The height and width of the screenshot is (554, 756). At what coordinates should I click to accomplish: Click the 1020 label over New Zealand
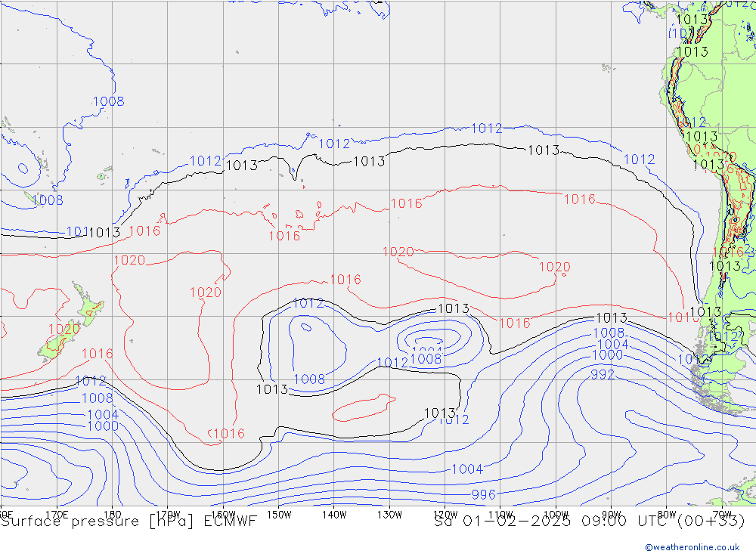click(x=64, y=330)
